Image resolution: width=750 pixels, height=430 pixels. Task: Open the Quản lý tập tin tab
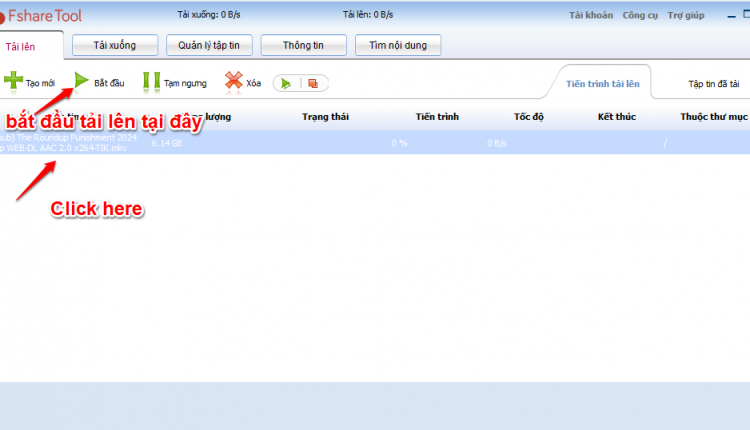coord(209,45)
